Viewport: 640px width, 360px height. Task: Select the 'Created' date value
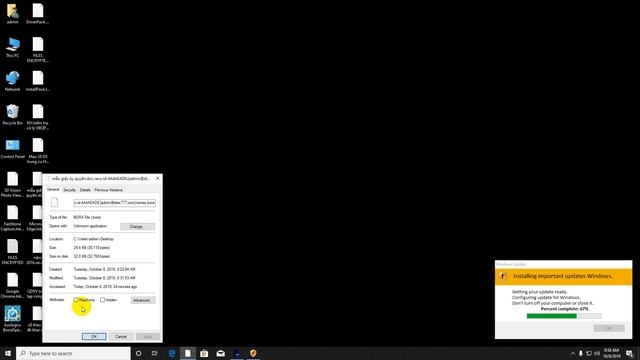pos(104,269)
